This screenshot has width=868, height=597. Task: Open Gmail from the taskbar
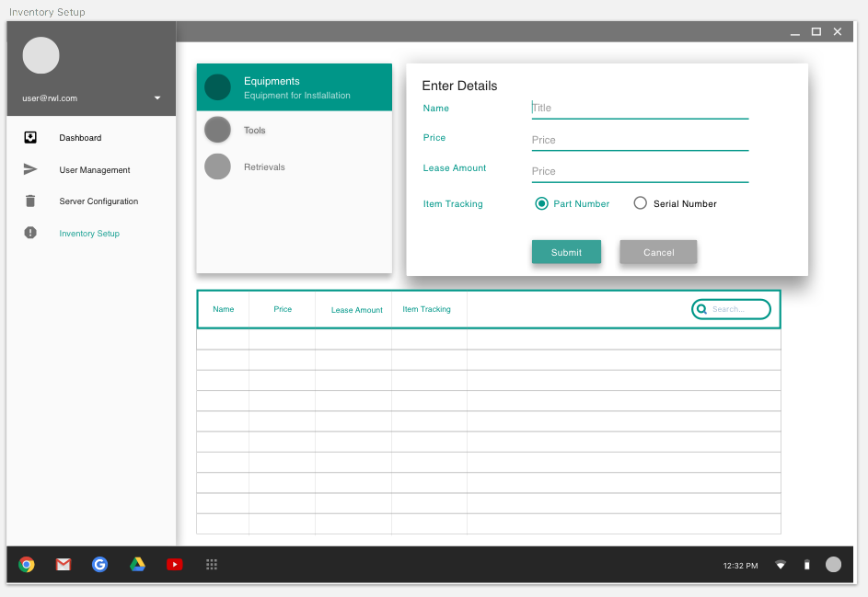click(64, 565)
